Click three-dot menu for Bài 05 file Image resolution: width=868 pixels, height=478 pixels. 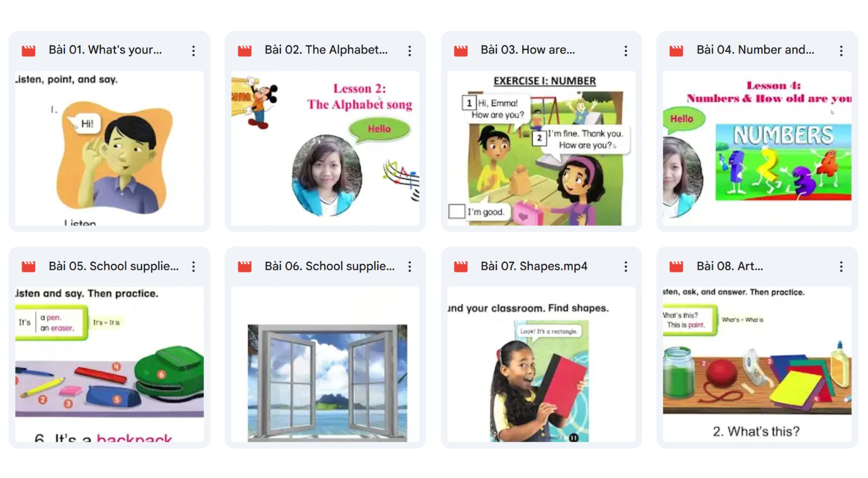tap(193, 267)
